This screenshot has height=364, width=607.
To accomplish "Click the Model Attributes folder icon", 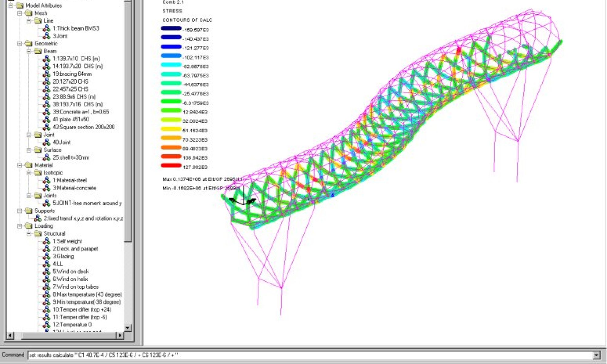I will pos(20,5).
